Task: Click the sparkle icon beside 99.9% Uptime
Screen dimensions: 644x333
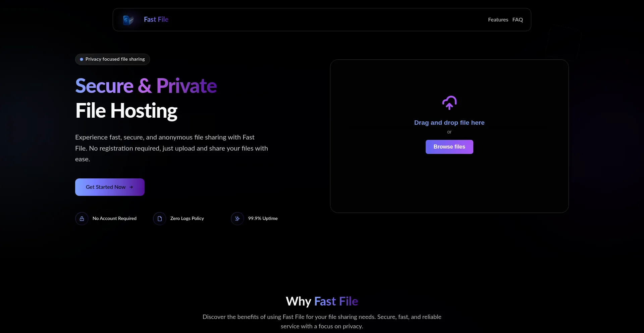Action: tap(237, 219)
